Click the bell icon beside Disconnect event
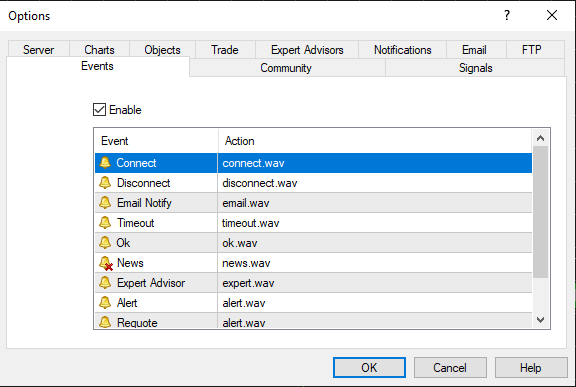576x387 pixels. [x=105, y=182]
